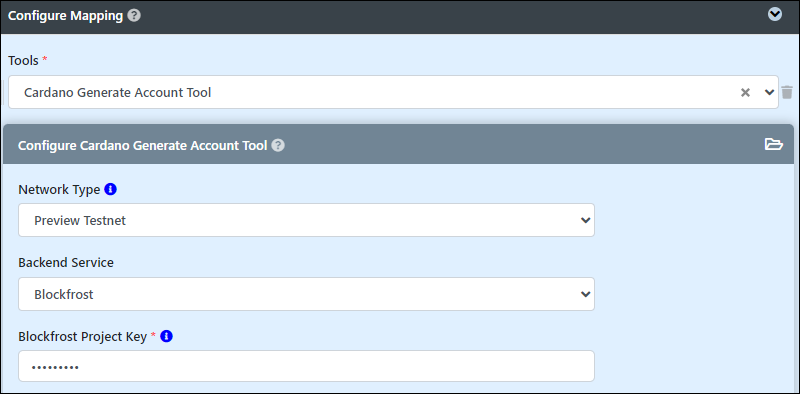This screenshot has height=394, width=800.
Task: Grab the handle left of Tools row
Action: coord(4,92)
